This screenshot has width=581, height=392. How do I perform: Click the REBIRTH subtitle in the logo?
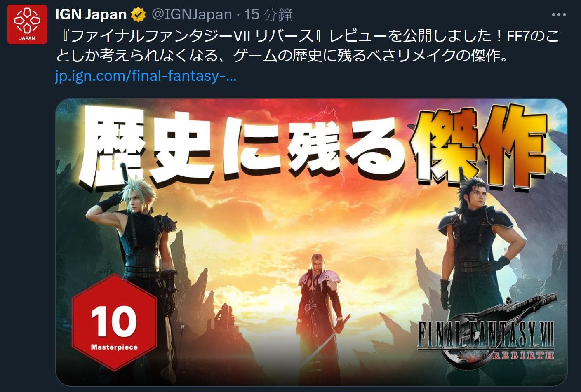coord(523,355)
